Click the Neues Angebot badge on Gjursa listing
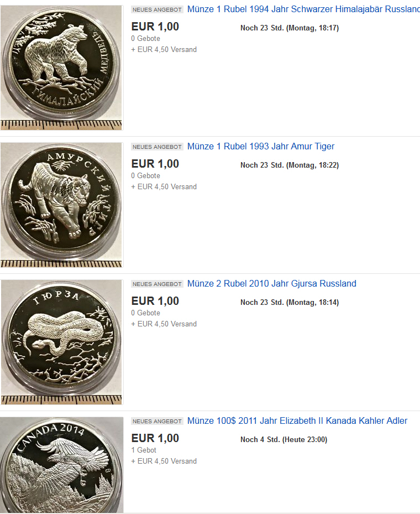420x514 pixels. [x=157, y=284]
